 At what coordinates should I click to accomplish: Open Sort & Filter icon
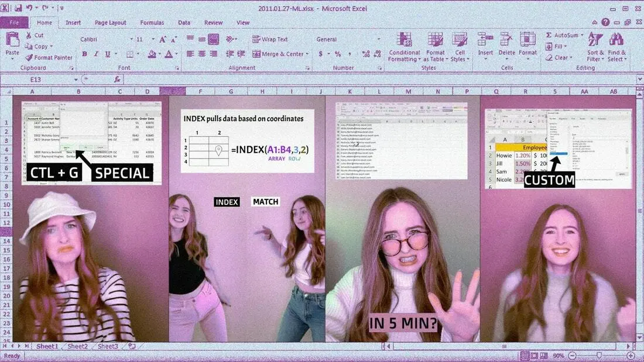(x=595, y=40)
